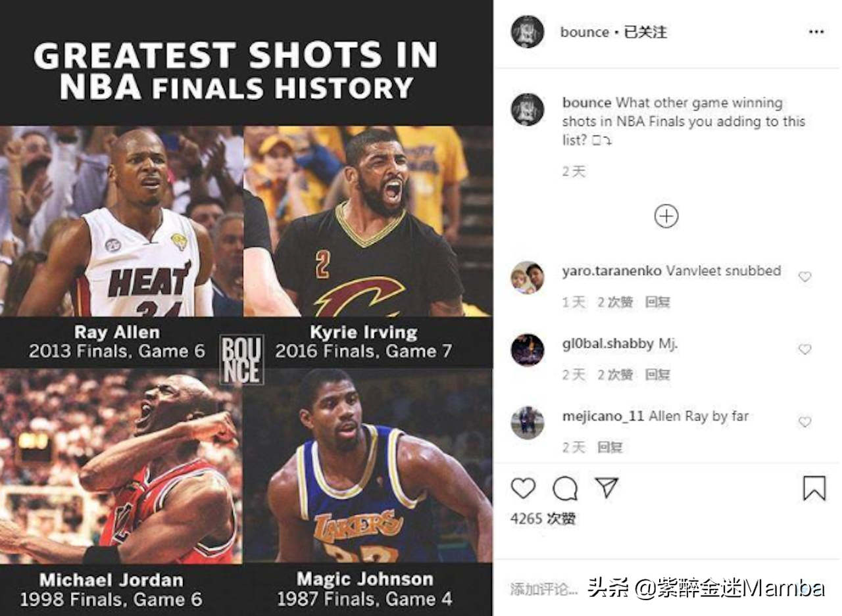The width and height of the screenshot is (842, 616).
Task: Open yaro.taranenko's profile picture
Action: tap(528, 277)
